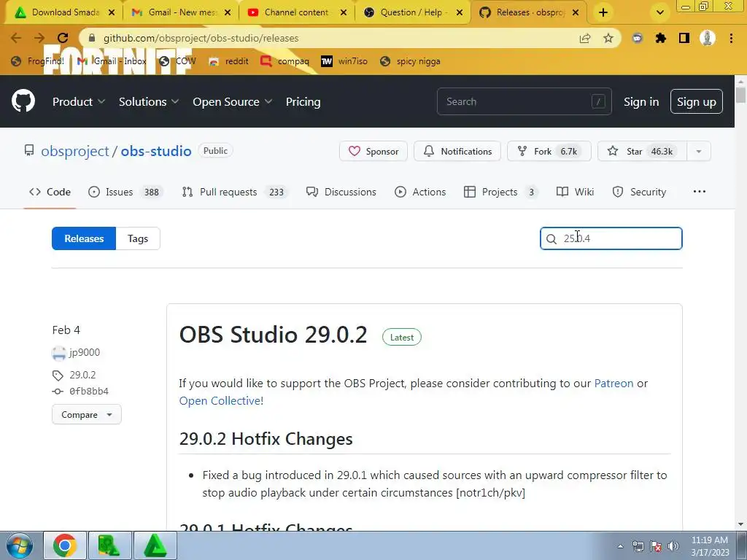Switch to the Channel content YouTube tab
The width and height of the screenshot is (747, 560).
[296, 12]
